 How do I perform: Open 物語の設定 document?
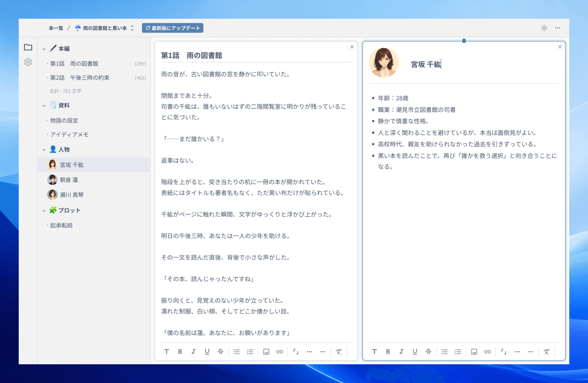(94, 121)
